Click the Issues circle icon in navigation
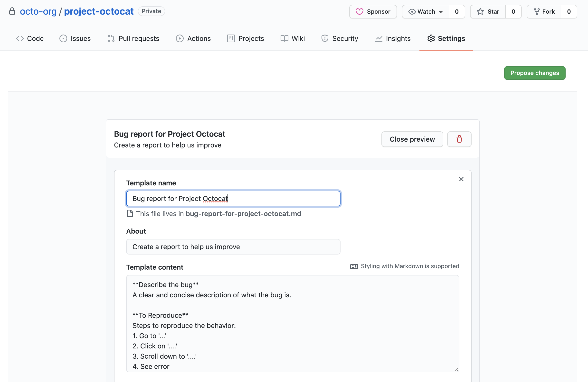This screenshot has width=588, height=382. tap(63, 38)
